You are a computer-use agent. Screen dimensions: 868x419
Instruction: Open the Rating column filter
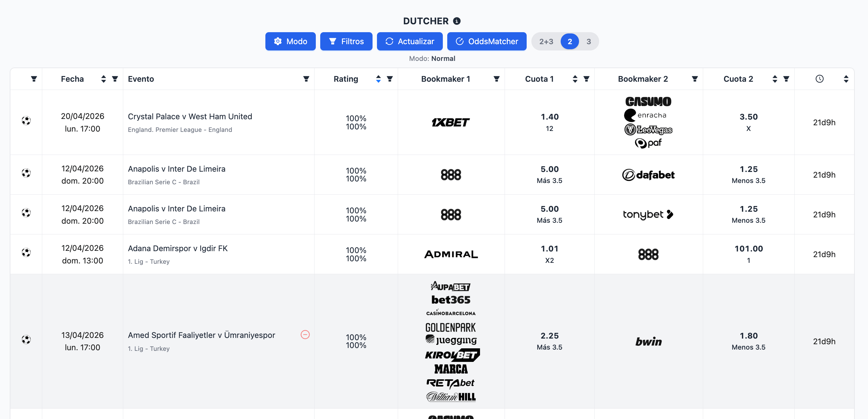(x=390, y=79)
